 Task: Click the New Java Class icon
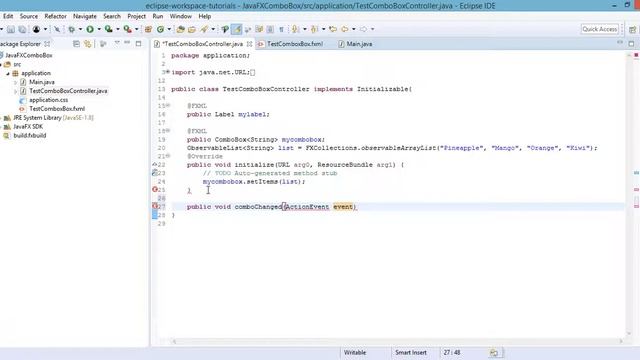pyautogui.click(x=160, y=29)
